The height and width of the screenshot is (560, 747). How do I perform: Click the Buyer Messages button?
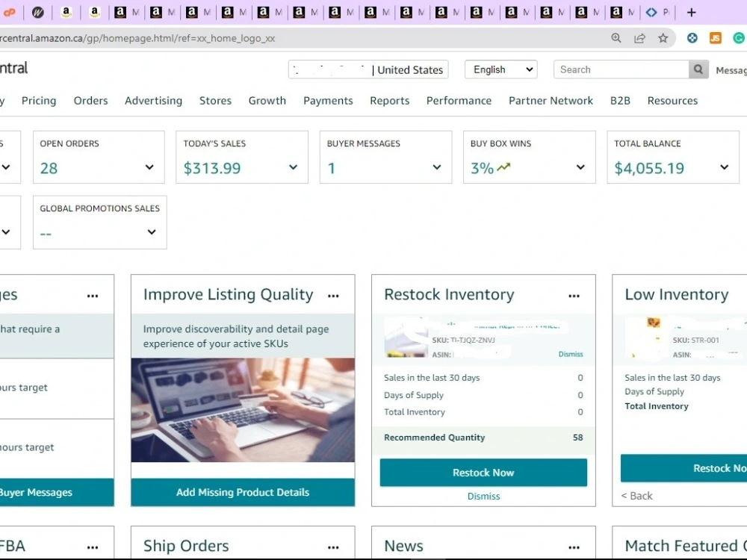tap(58, 492)
